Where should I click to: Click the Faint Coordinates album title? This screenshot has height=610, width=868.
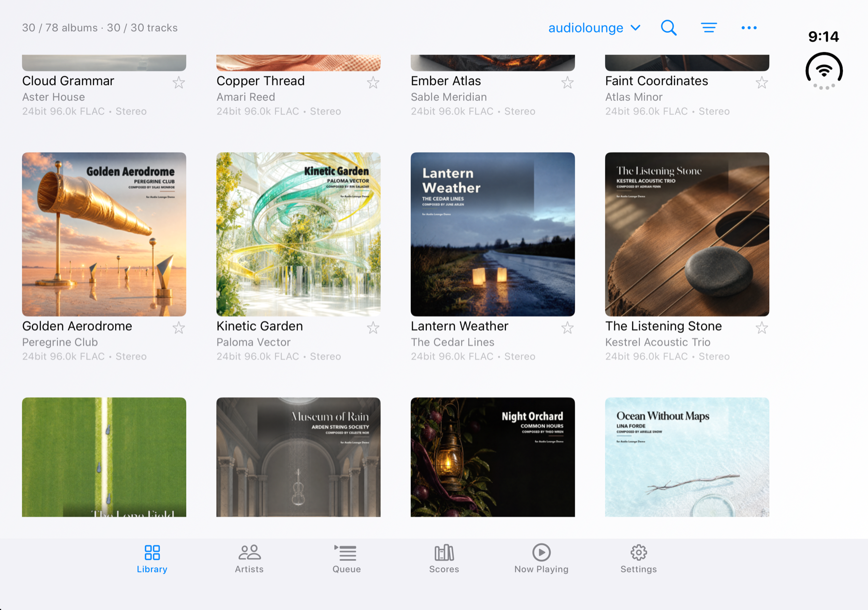657,81
